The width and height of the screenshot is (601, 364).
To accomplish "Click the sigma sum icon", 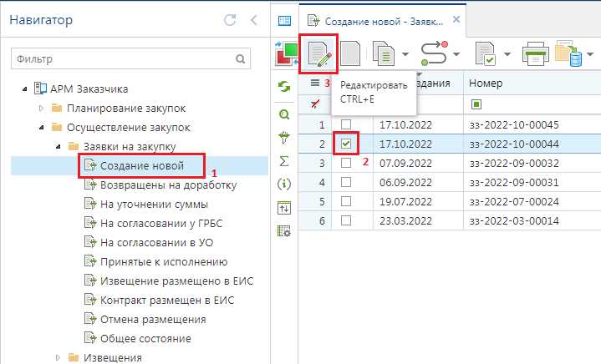I will click(x=284, y=161).
